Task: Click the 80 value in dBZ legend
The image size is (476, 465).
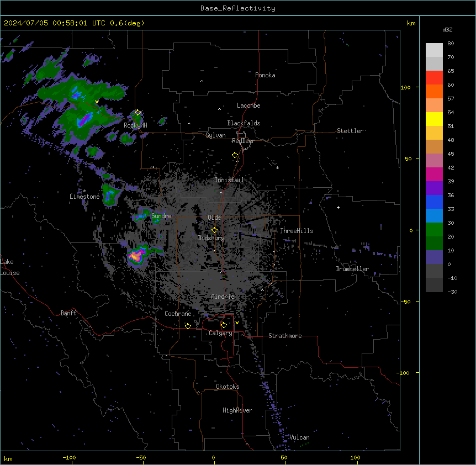Action: (451, 44)
